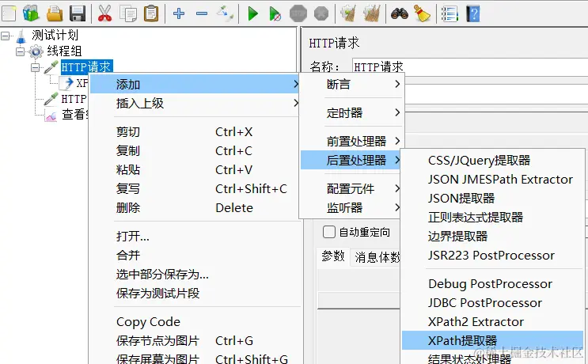Click the New test plan toolbar icon
This screenshot has height=364, width=588.
tap(8, 14)
